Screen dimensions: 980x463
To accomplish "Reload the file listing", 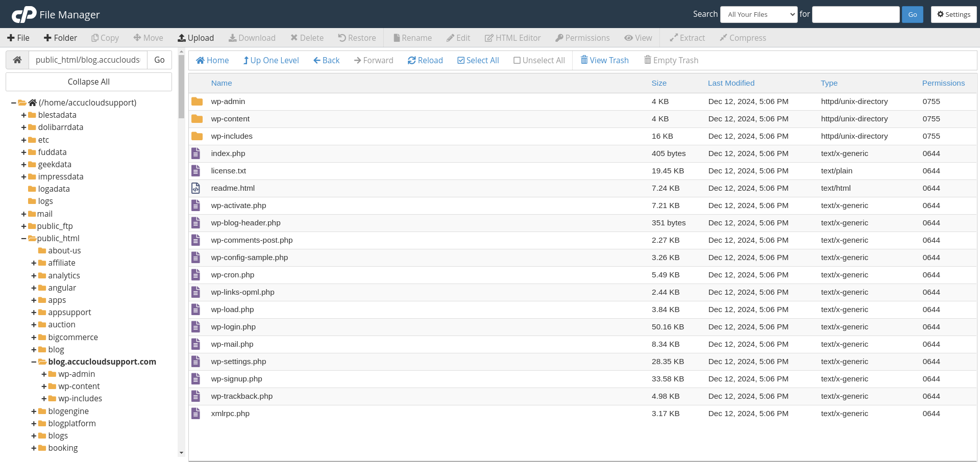I will 425,60.
